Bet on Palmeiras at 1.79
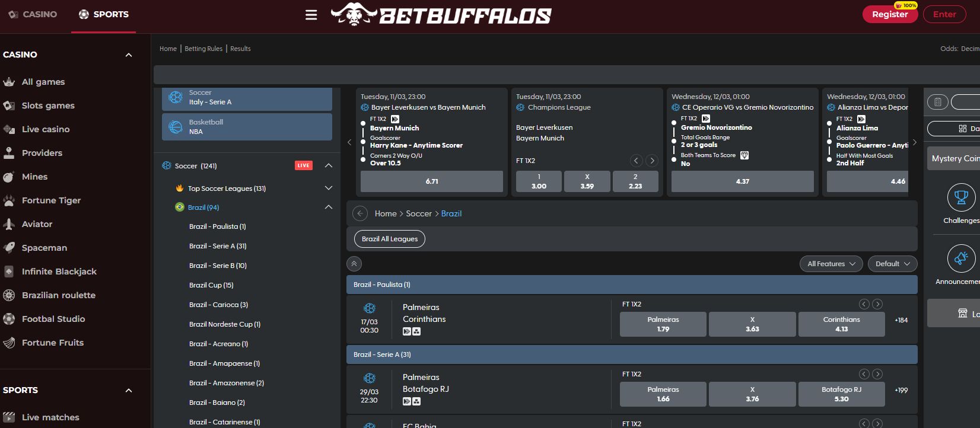980x428 pixels. coord(663,324)
